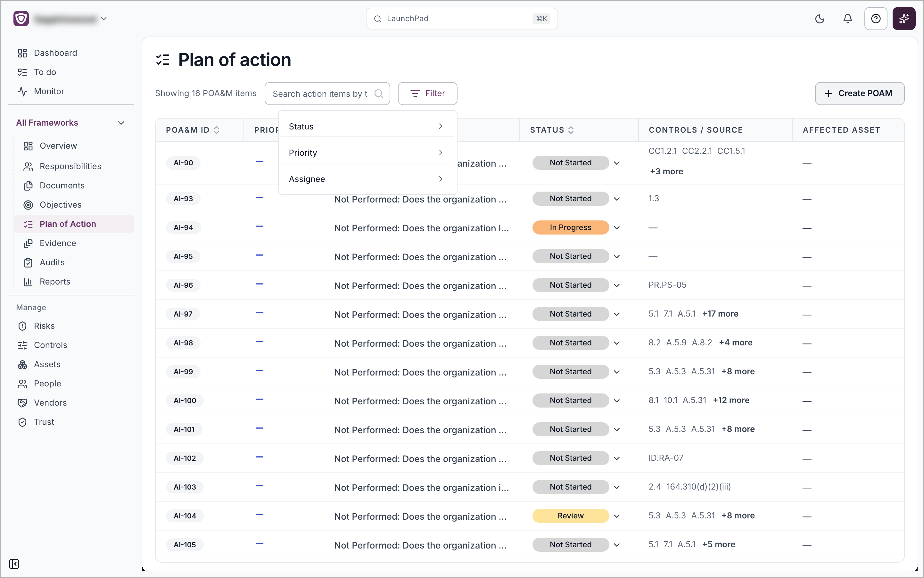This screenshot has height=578, width=924.
Task: Sort by POA&M ID column arrows
Action: point(217,130)
